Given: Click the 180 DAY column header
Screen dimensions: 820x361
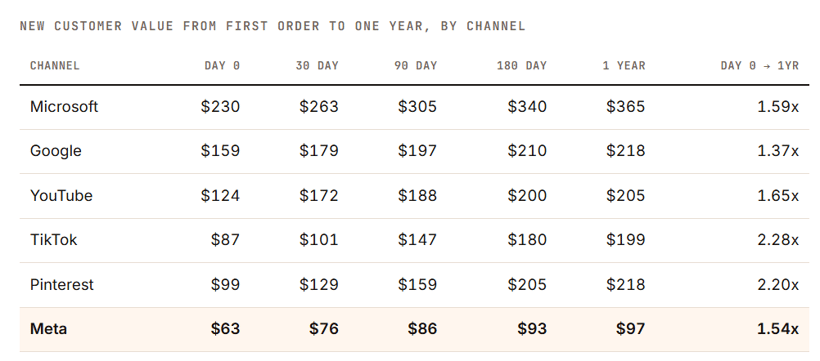Looking at the screenshot, I should pyautogui.click(x=521, y=66).
